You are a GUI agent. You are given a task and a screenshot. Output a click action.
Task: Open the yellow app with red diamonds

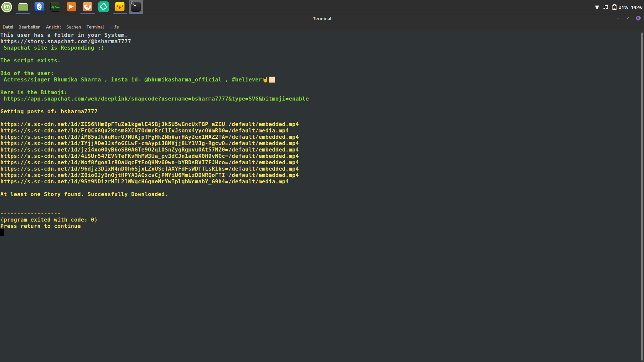120,7
